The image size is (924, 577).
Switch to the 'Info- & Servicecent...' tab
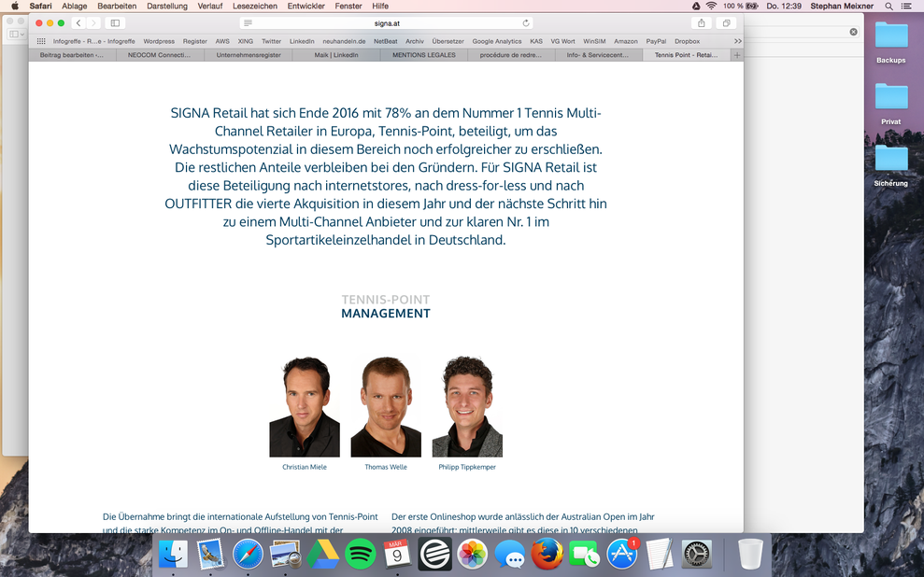point(599,55)
